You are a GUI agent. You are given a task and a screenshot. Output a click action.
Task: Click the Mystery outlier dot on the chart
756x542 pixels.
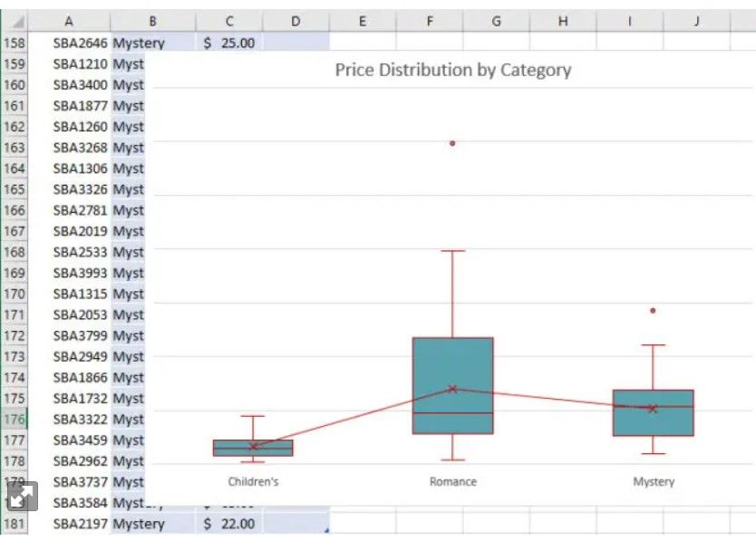pyautogui.click(x=654, y=311)
